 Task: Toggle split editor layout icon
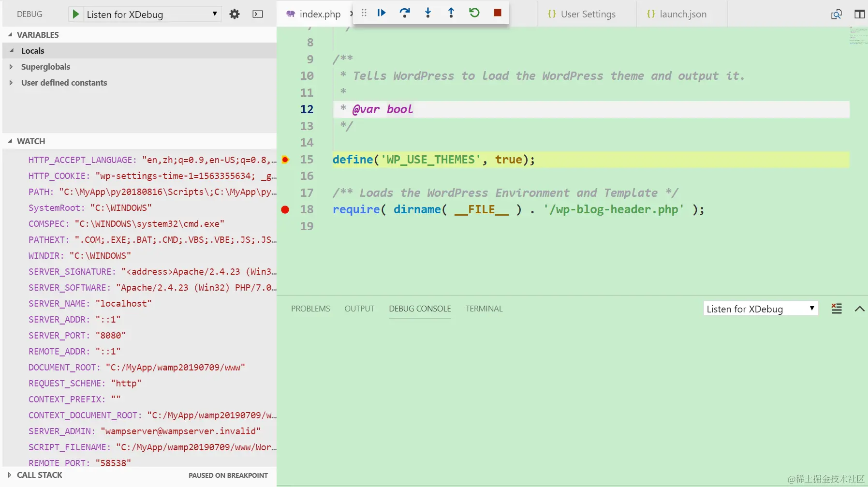click(x=860, y=14)
